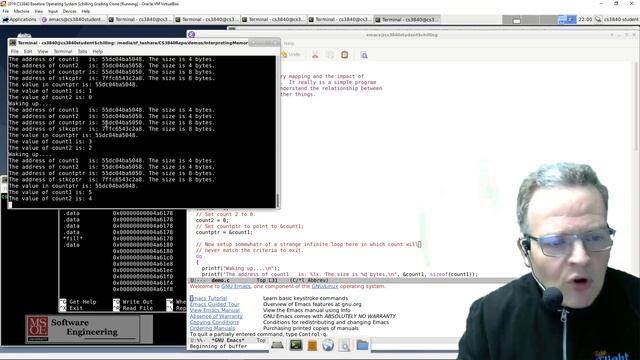Click the VirtualBox window icon in the title bar
640x360 pixels.
point(3,4)
